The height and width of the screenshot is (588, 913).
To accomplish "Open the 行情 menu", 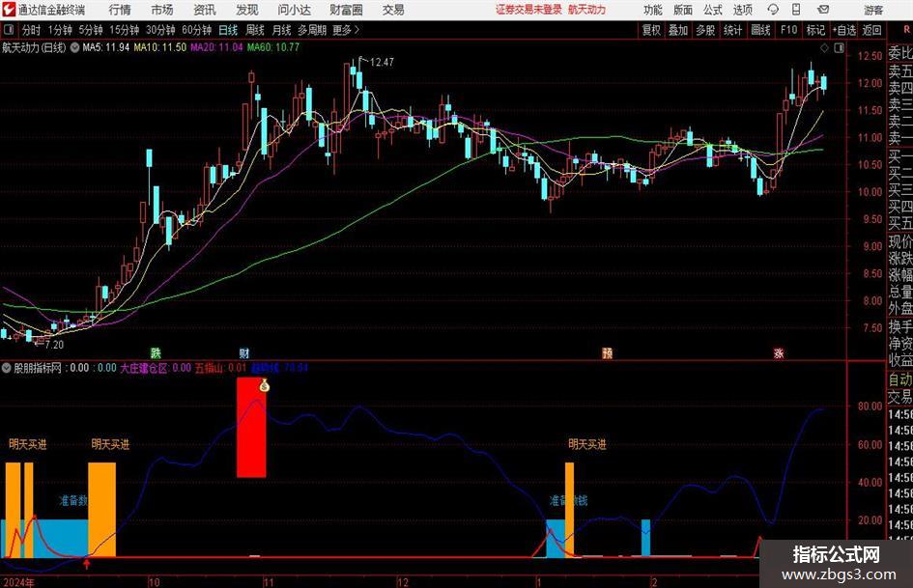I will coord(120,10).
